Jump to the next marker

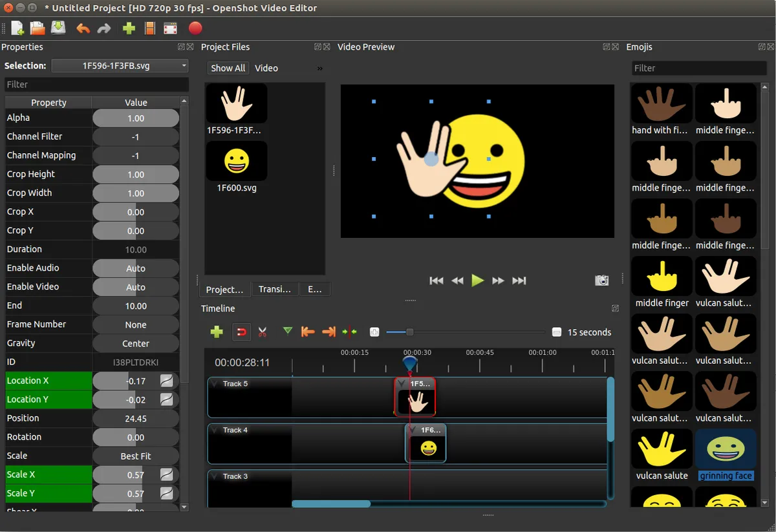(329, 332)
